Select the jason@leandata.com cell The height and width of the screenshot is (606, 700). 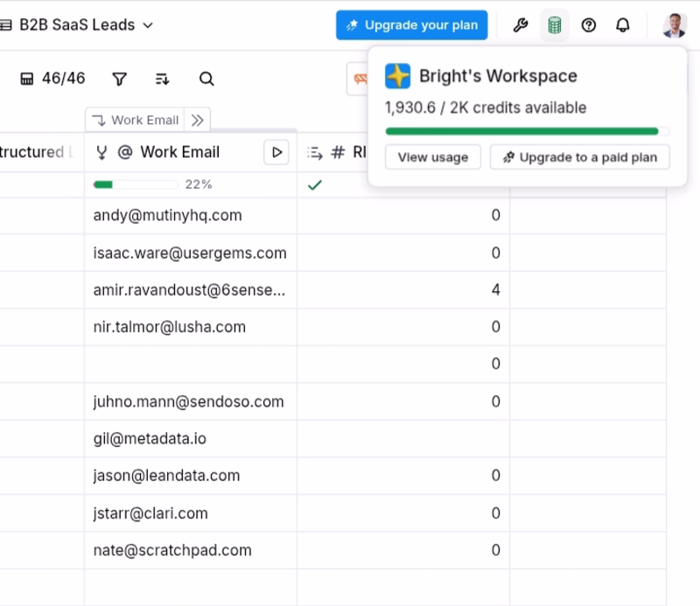point(191,476)
